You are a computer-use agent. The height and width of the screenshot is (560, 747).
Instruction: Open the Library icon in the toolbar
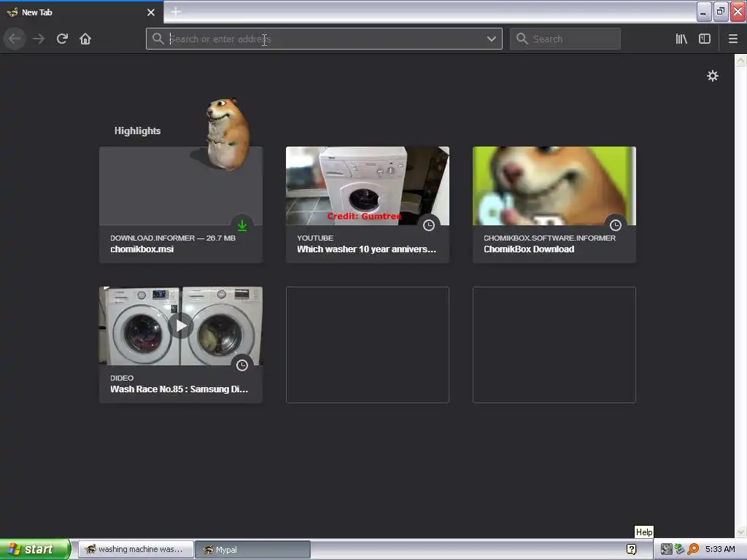(x=681, y=39)
